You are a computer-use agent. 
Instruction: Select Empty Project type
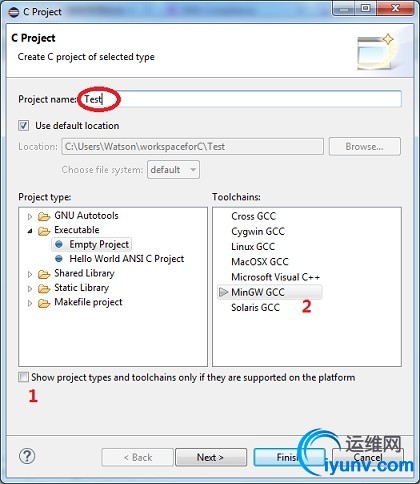pyautogui.click(x=99, y=244)
